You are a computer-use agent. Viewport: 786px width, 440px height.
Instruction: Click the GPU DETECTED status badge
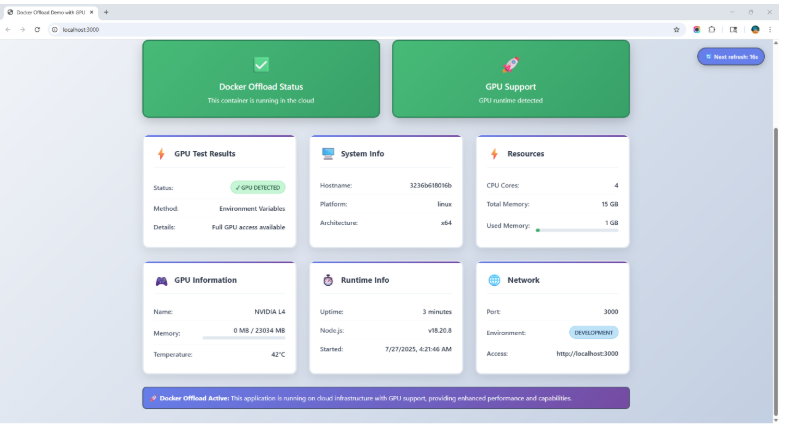(x=258, y=187)
